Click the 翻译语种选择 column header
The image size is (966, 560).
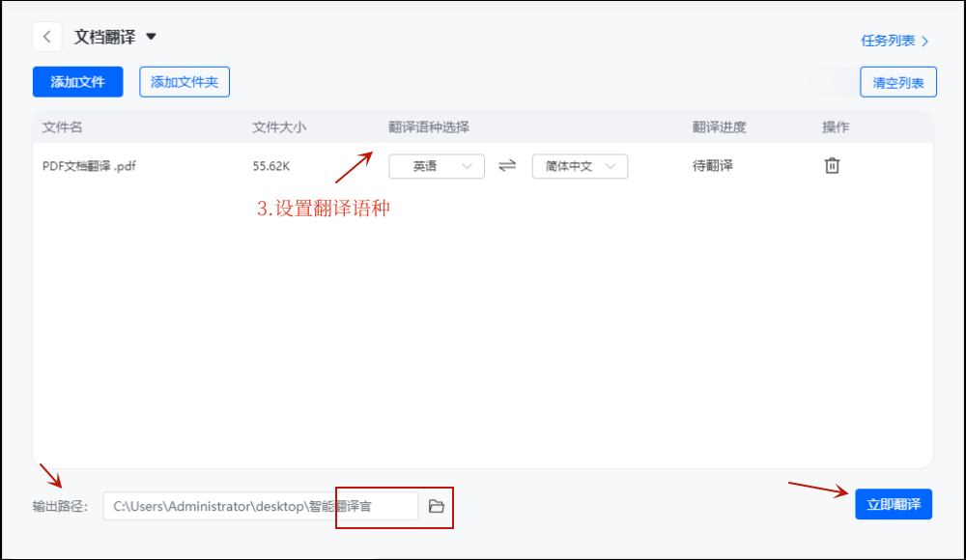click(x=429, y=127)
